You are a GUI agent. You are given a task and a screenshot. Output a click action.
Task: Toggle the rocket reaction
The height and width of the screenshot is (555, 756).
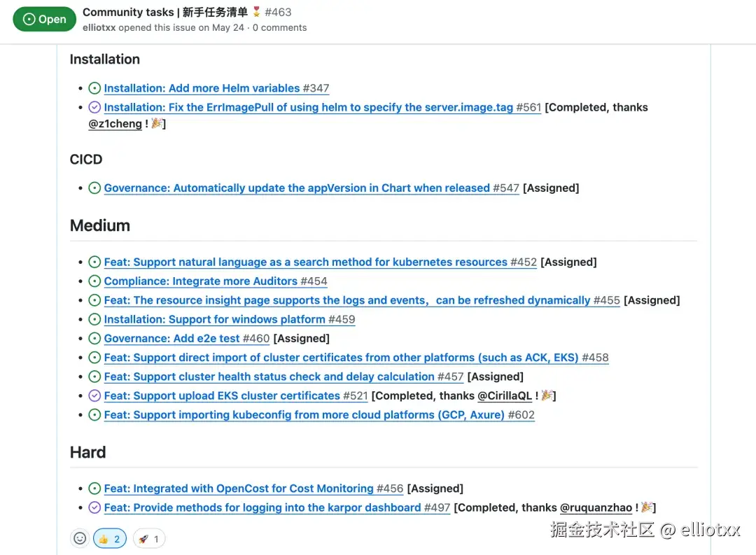click(149, 539)
